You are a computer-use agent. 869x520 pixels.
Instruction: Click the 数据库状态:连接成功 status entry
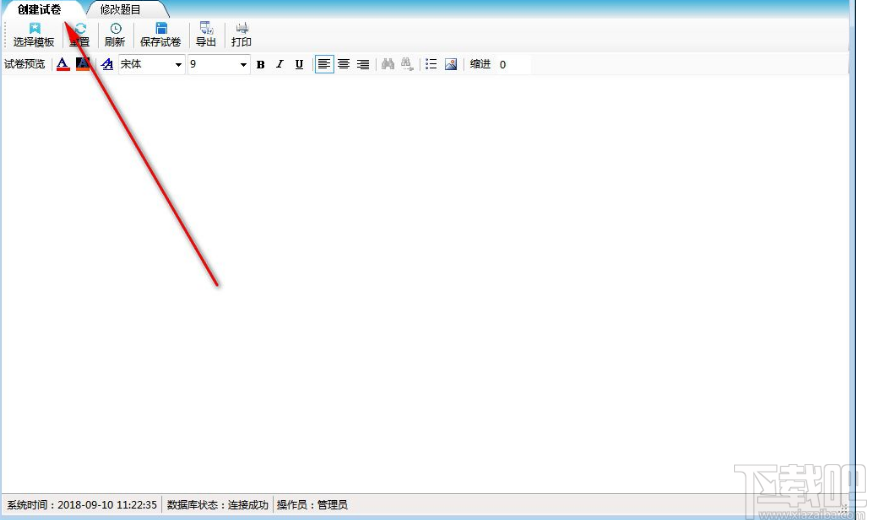pos(217,505)
